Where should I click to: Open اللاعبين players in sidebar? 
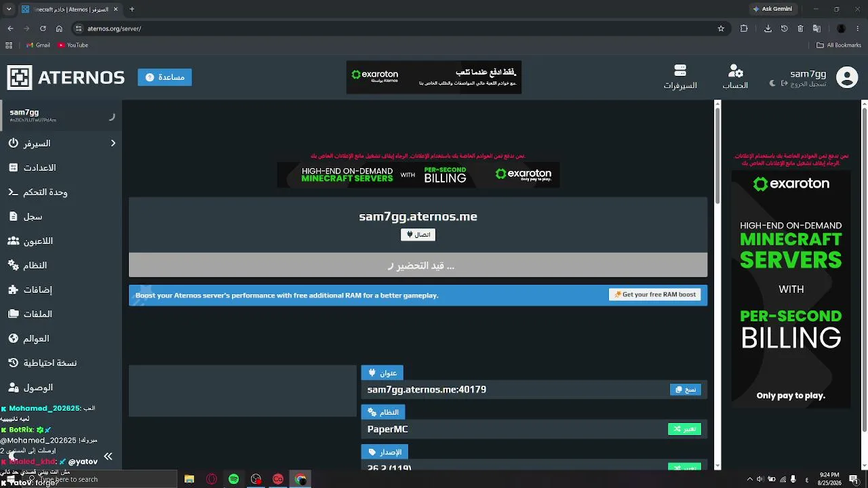pos(31,241)
